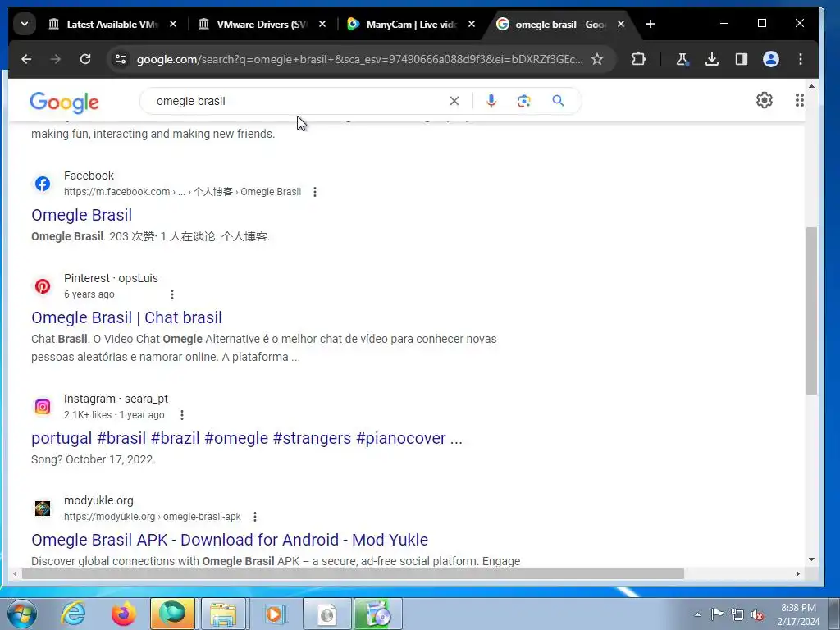
Task: Click the modyukle.org result favicon
Action: pyautogui.click(x=43, y=509)
